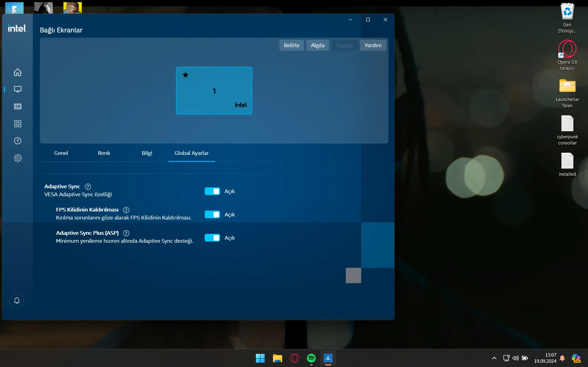Screen dimensions: 588x367
Task: Switch to the Renk tab
Action: pos(104,153)
